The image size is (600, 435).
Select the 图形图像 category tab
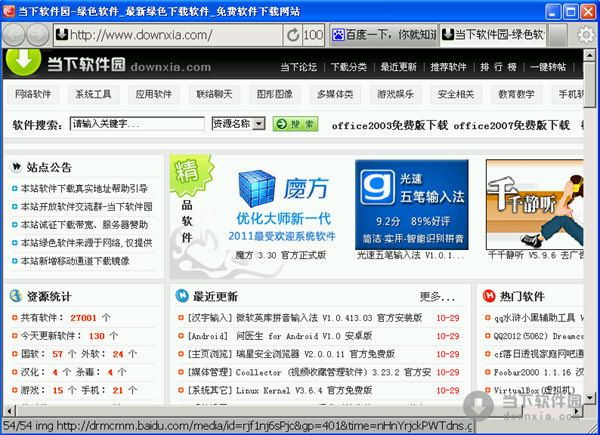click(x=275, y=94)
